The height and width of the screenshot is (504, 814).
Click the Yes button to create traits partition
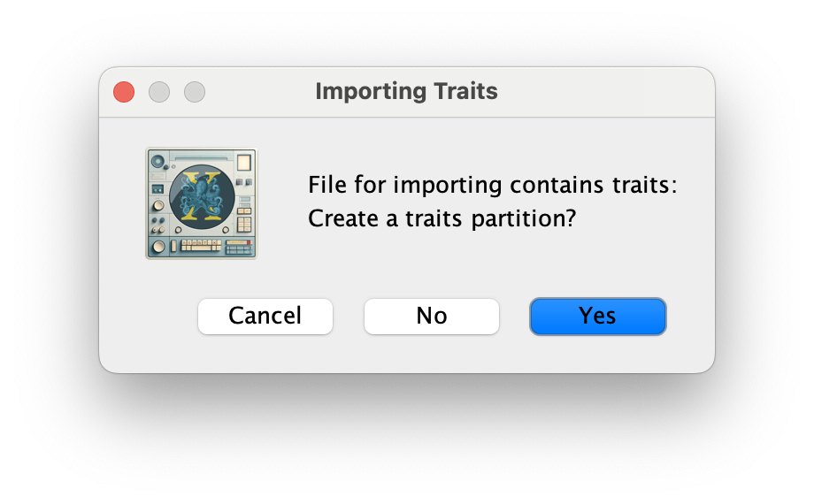pyautogui.click(x=597, y=316)
